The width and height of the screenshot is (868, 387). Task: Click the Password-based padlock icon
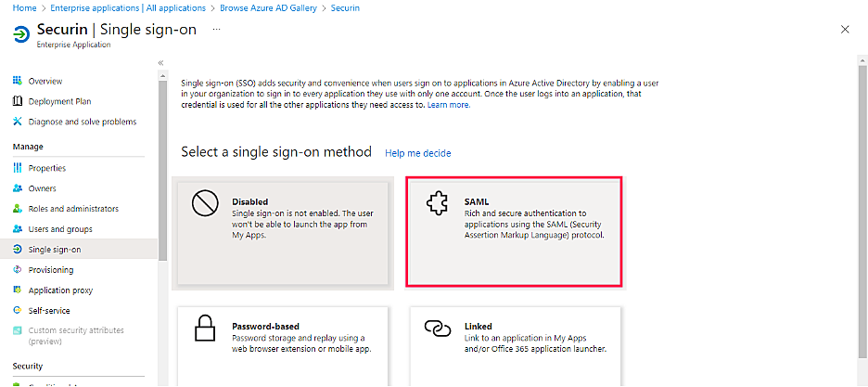click(205, 328)
